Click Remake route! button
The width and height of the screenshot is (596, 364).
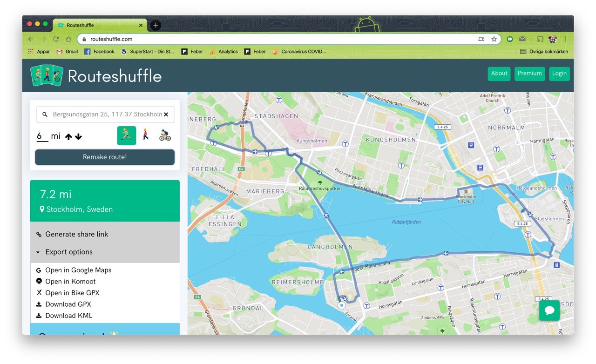pyautogui.click(x=105, y=157)
